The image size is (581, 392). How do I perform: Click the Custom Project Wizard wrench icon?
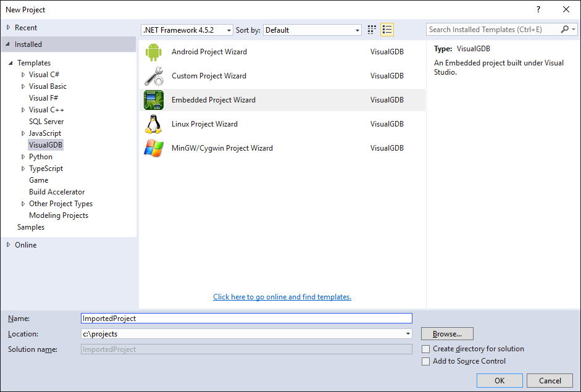[154, 76]
